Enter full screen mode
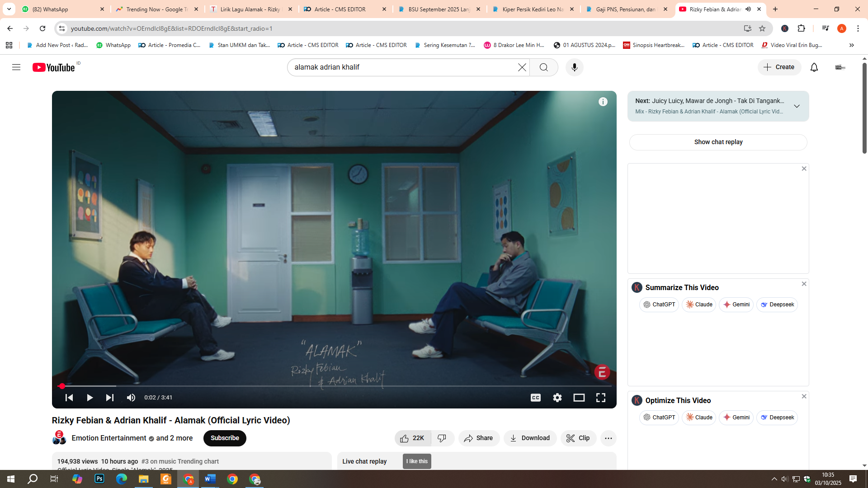The height and width of the screenshot is (488, 868). pyautogui.click(x=601, y=398)
